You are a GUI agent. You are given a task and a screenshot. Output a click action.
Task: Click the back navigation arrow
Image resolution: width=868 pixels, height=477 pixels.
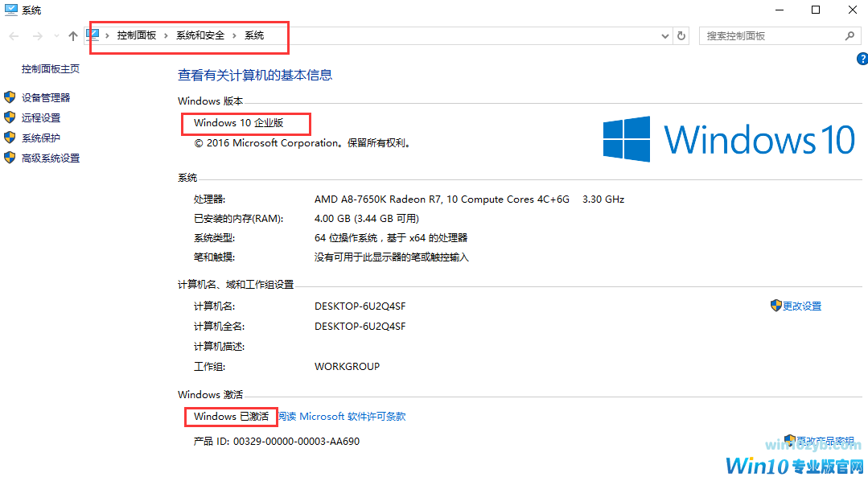click(x=13, y=35)
